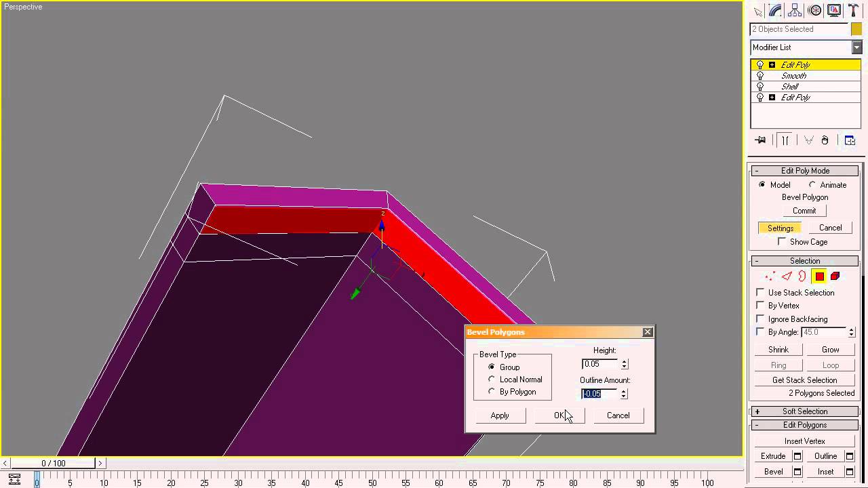This screenshot has height=488, width=868.
Task: Toggle Show End Result icon
Action: [785, 140]
